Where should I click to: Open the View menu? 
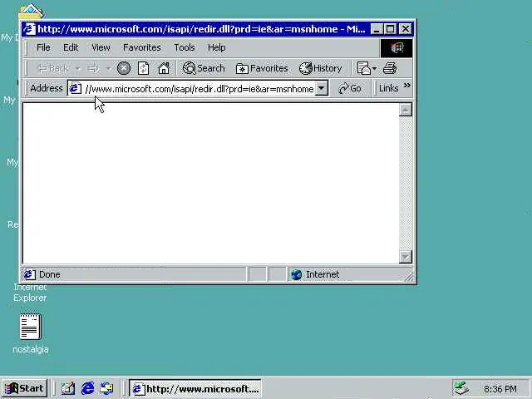click(x=101, y=47)
